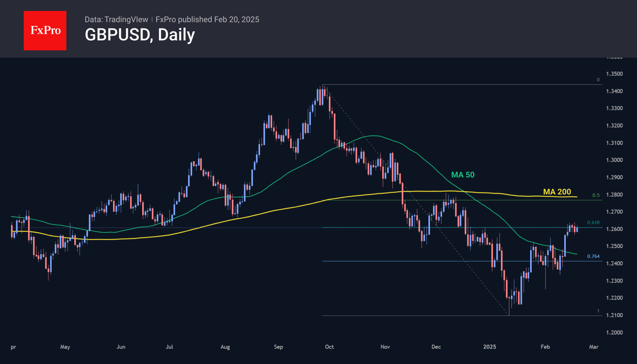The image size is (637, 364).
Task: Click the 0.764 Fibonacci level label
Action: (x=593, y=256)
